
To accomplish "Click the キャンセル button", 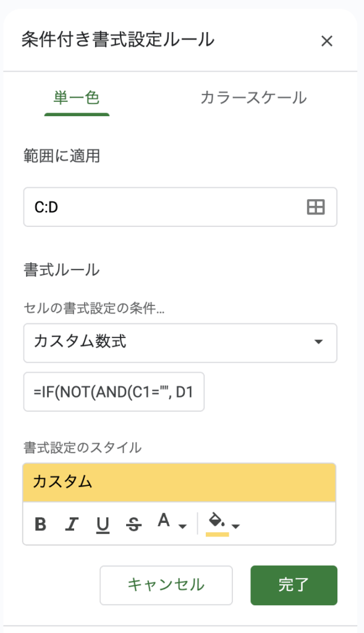I will tap(166, 585).
